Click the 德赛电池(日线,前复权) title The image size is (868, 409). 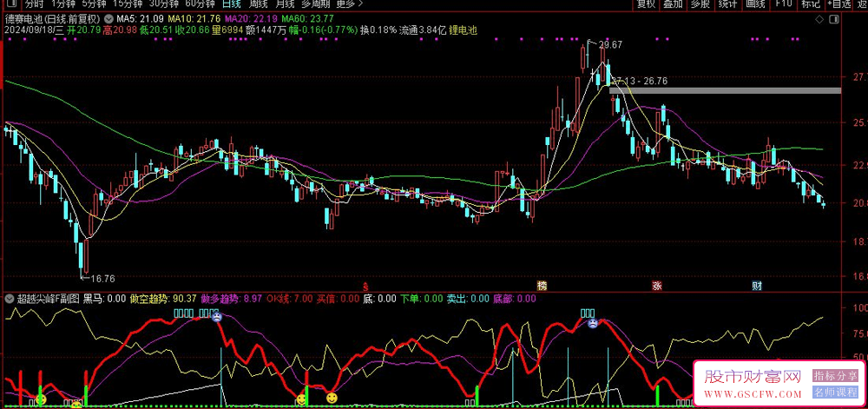click(53, 18)
